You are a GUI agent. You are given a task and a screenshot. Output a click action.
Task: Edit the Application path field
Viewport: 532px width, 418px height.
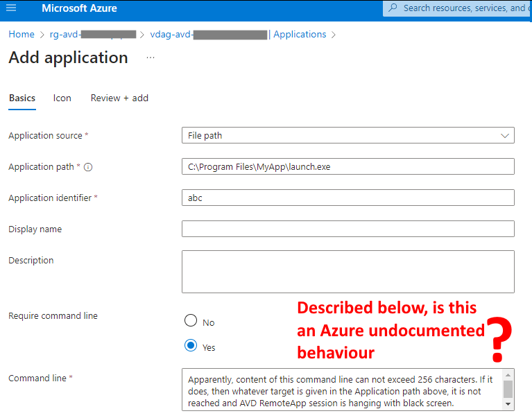coord(347,166)
